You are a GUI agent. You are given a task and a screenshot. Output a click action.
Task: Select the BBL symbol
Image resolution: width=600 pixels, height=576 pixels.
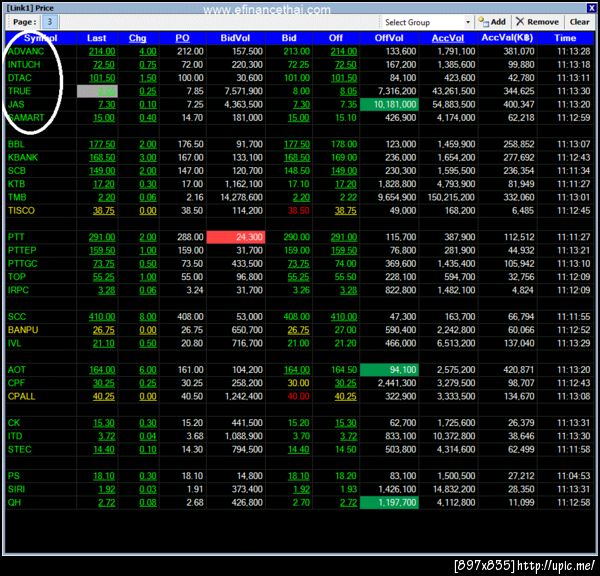pos(16,144)
